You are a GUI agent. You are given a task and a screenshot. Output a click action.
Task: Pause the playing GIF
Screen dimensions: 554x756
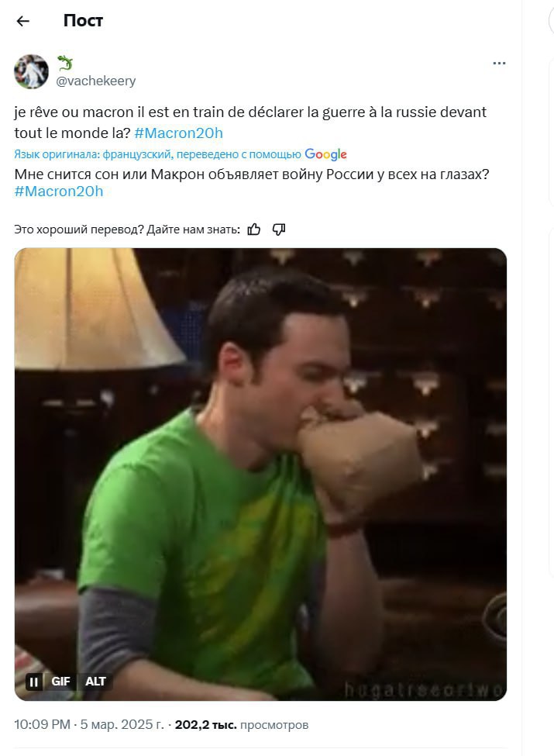point(34,682)
